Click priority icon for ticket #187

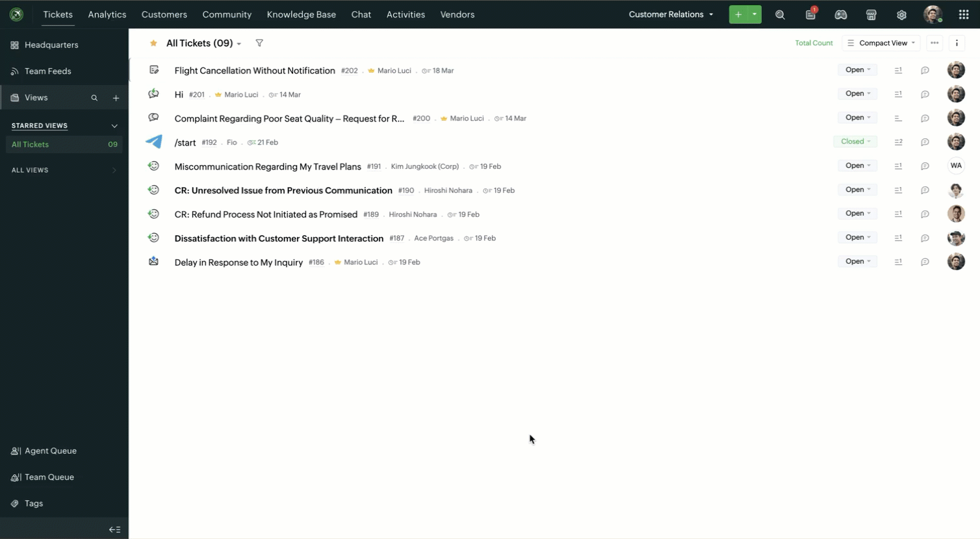898,238
